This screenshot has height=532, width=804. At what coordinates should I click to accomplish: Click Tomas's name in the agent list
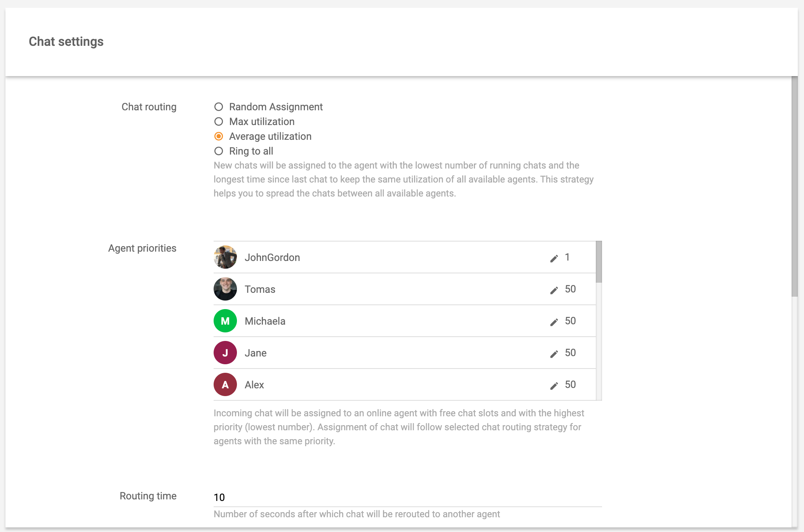pyautogui.click(x=260, y=289)
